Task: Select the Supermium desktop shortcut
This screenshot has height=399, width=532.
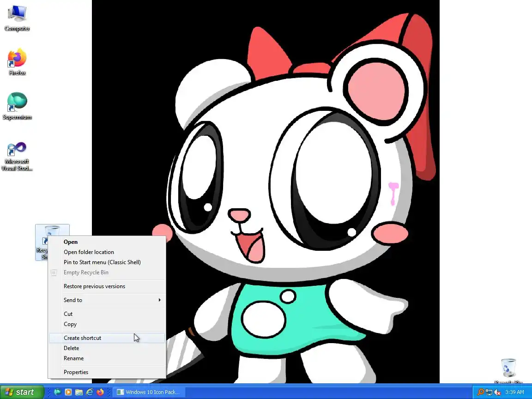Action: 17,106
